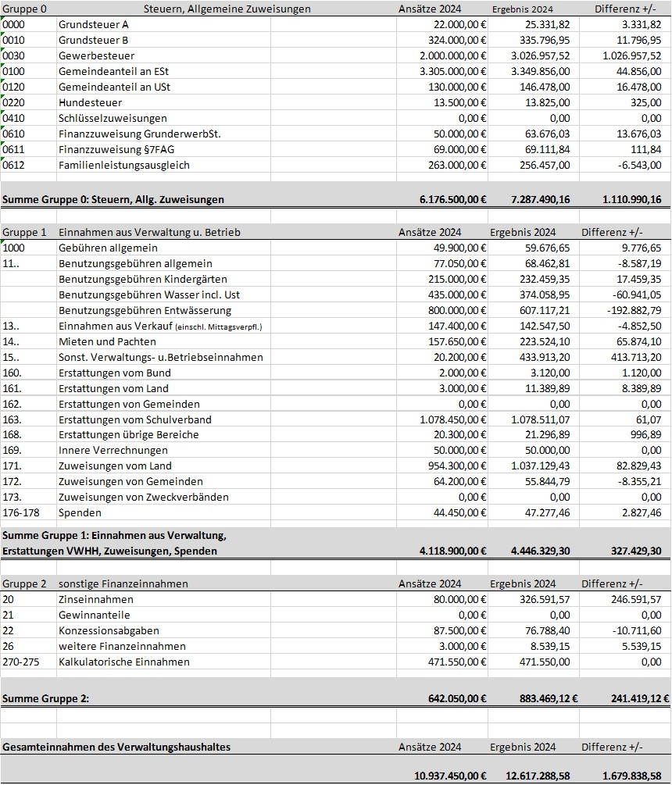672x785 pixels.
Task: Click sonstige Finanzeinnahmen header cell
Action: (x=123, y=583)
